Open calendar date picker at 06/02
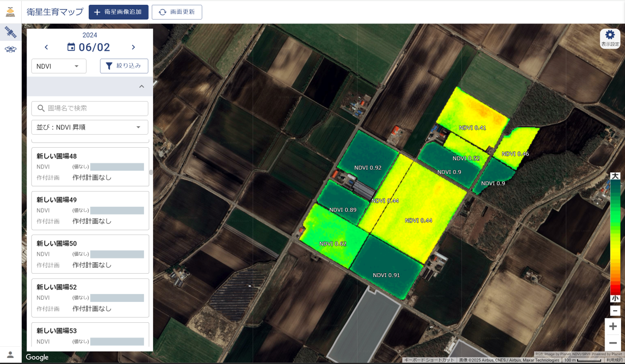Image resolution: width=625 pixels, height=364 pixels. (89, 47)
